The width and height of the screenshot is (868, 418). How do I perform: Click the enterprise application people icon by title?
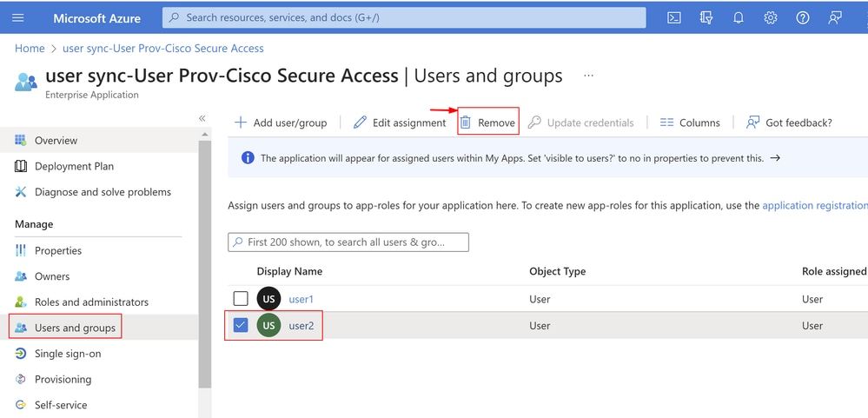click(26, 82)
